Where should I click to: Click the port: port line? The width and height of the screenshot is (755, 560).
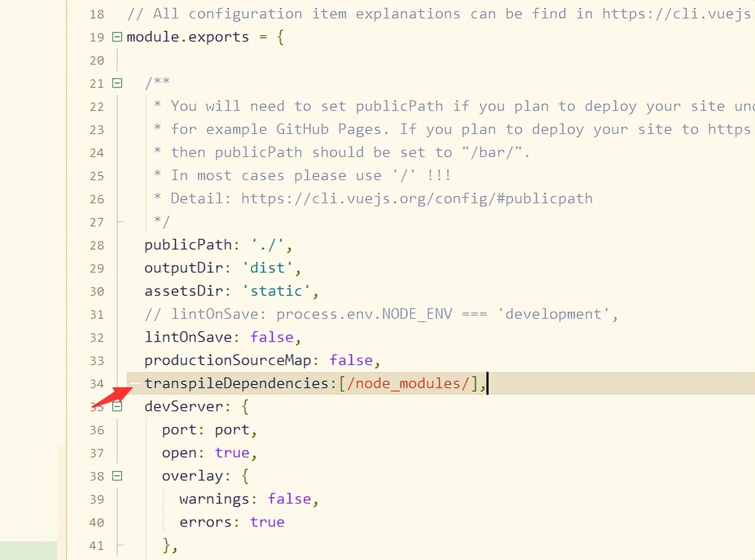click(209, 430)
